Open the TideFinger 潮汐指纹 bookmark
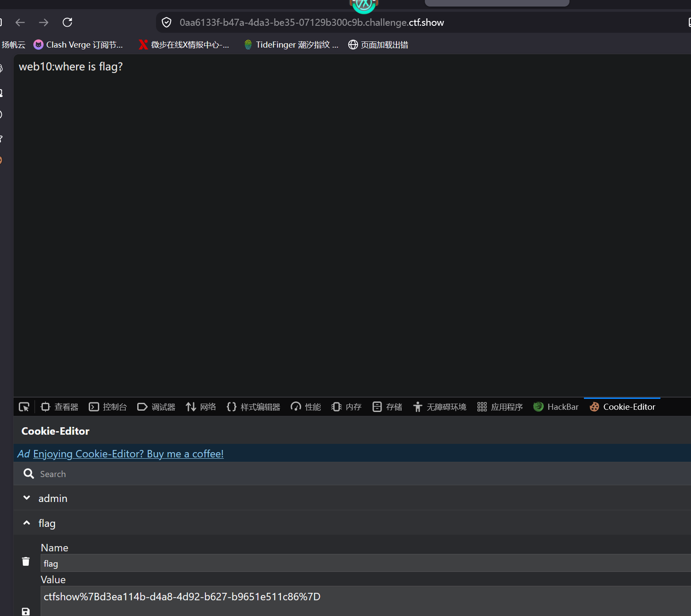The width and height of the screenshot is (691, 616). click(291, 45)
